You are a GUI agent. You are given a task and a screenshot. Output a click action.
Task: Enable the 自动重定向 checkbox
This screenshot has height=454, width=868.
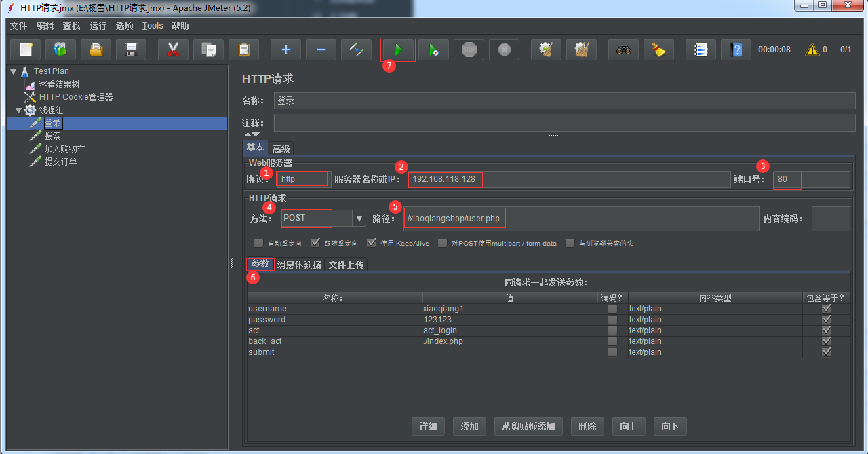click(x=258, y=243)
